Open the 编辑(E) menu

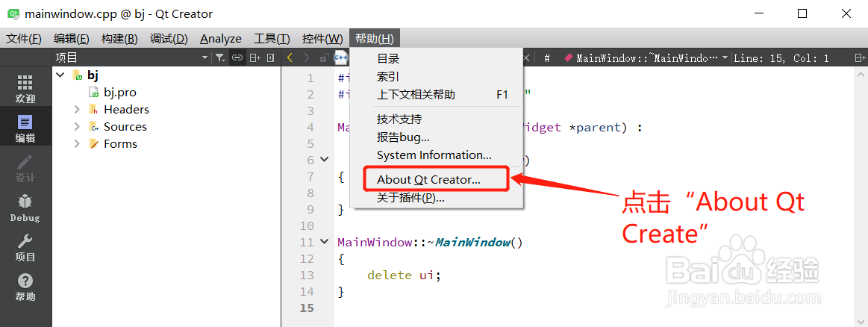(72, 39)
